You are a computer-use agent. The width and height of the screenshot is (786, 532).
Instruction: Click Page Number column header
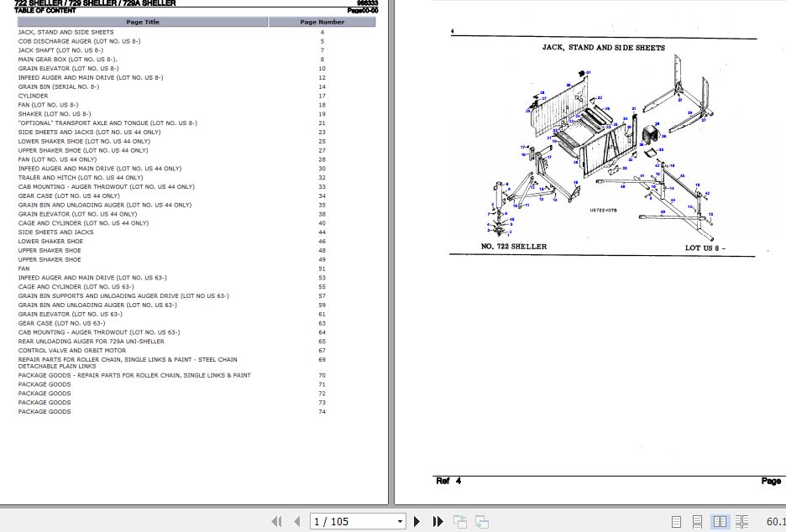tap(322, 22)
